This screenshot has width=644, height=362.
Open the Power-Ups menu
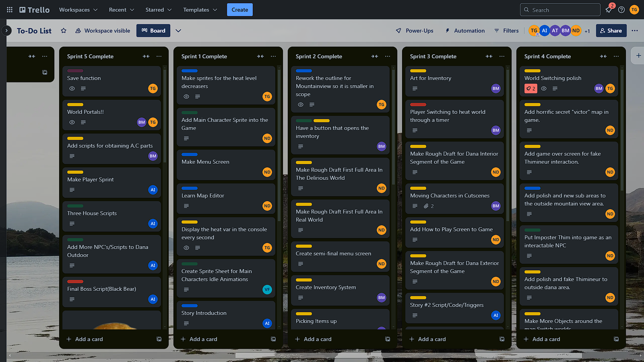415,31
